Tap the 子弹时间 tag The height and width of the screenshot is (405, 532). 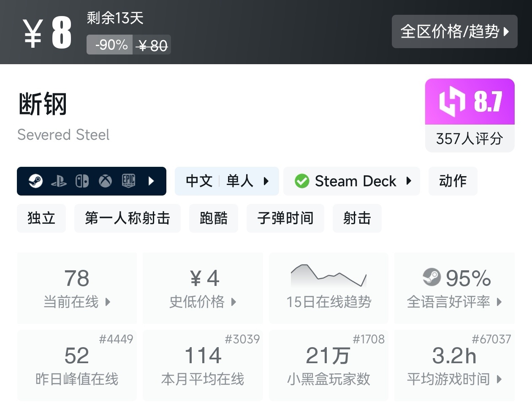[x=285, y=218]
